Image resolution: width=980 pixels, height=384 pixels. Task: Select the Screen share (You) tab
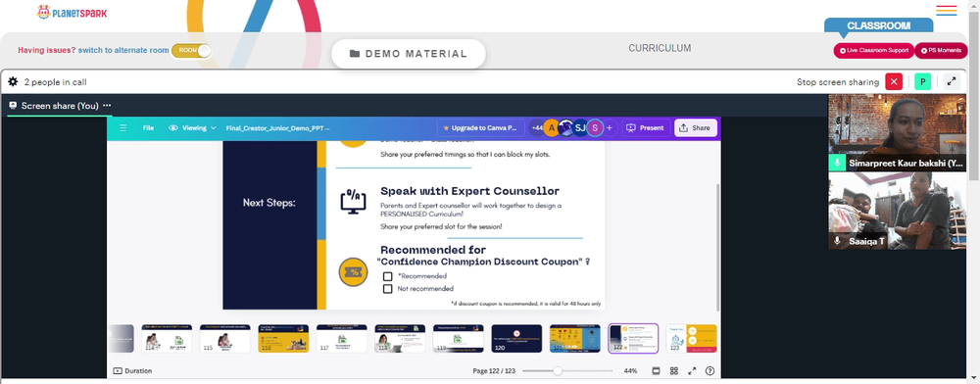60,106
